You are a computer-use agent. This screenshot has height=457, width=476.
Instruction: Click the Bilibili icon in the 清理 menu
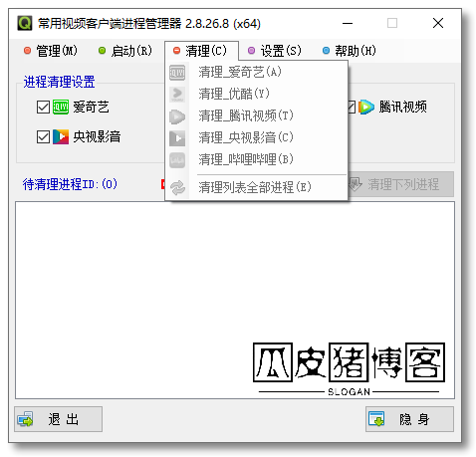[177, 160]
